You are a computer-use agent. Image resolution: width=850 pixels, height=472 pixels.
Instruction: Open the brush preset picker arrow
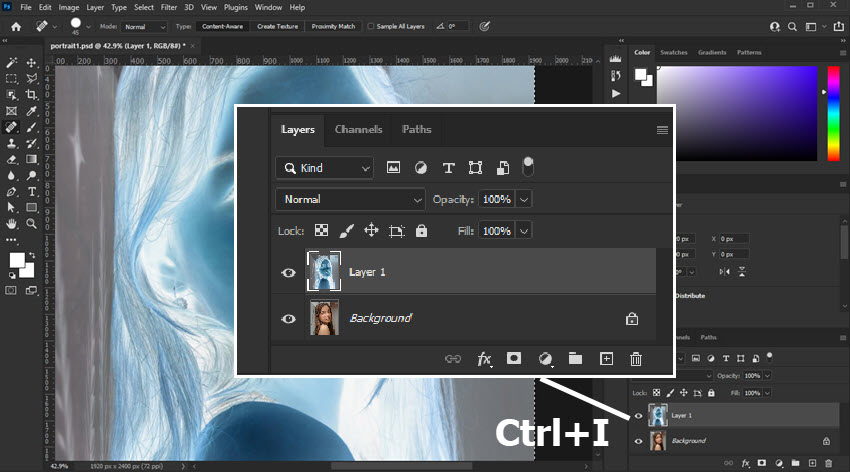[x=88, y=27]
